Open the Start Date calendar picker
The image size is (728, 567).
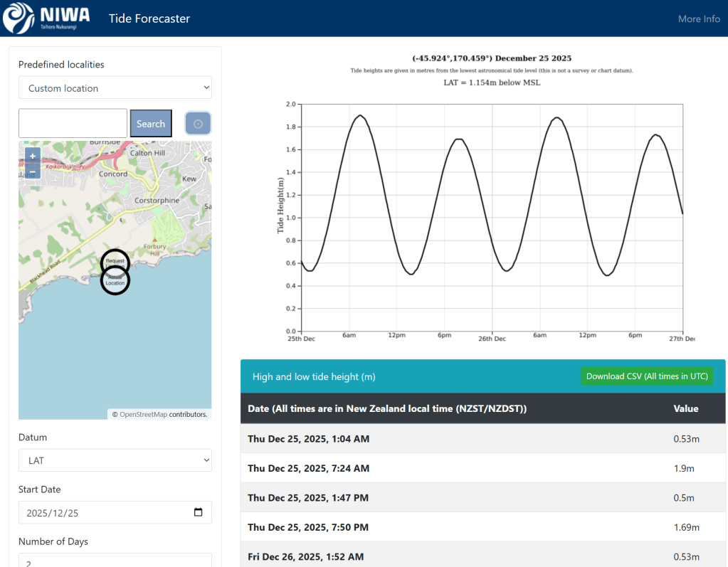(x=198, y=512)
